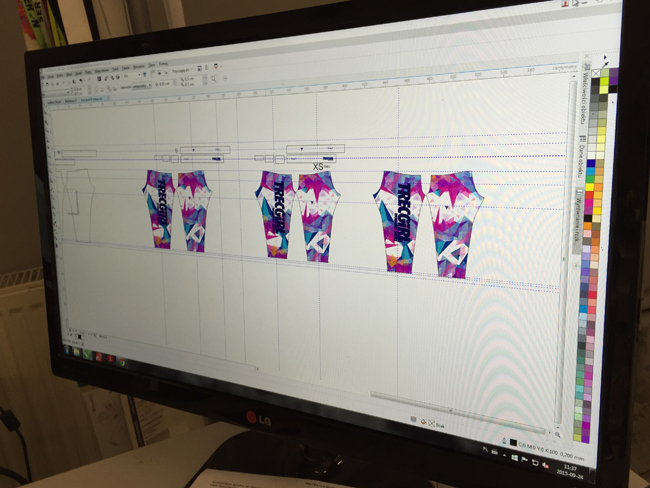This screenshot has height=488, width=650.
Task: Switch to the highlighted active document tab
Action: [94, 99]
